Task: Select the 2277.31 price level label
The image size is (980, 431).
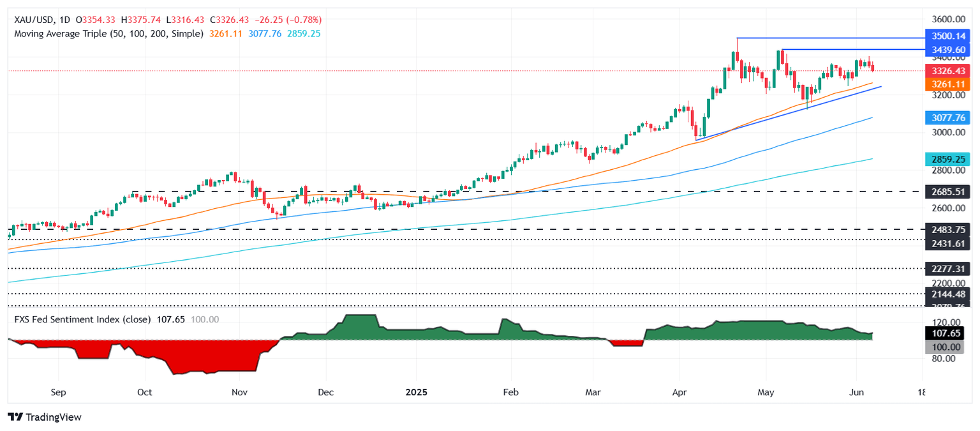Action: point(947,268)
